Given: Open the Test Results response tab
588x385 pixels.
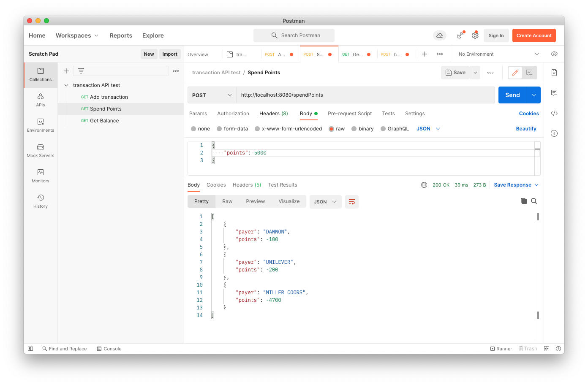Looking at the screenshot, I should point(283,185).
